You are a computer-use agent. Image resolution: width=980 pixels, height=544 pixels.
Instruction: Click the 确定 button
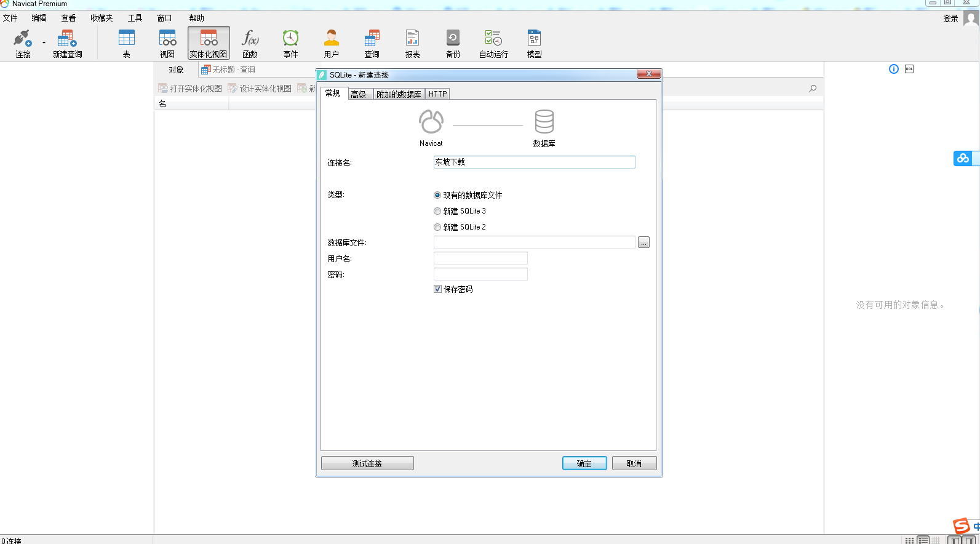point(584,463)
